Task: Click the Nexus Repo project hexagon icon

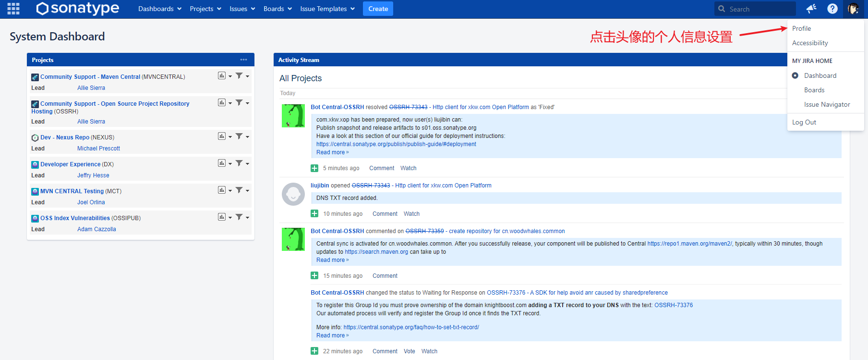Action: [35, 137]
